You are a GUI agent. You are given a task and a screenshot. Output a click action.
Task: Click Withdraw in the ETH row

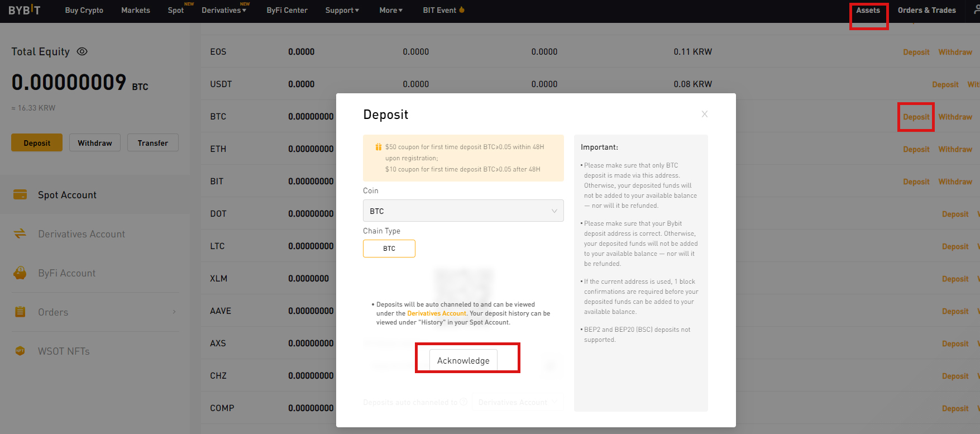point(955,149)
